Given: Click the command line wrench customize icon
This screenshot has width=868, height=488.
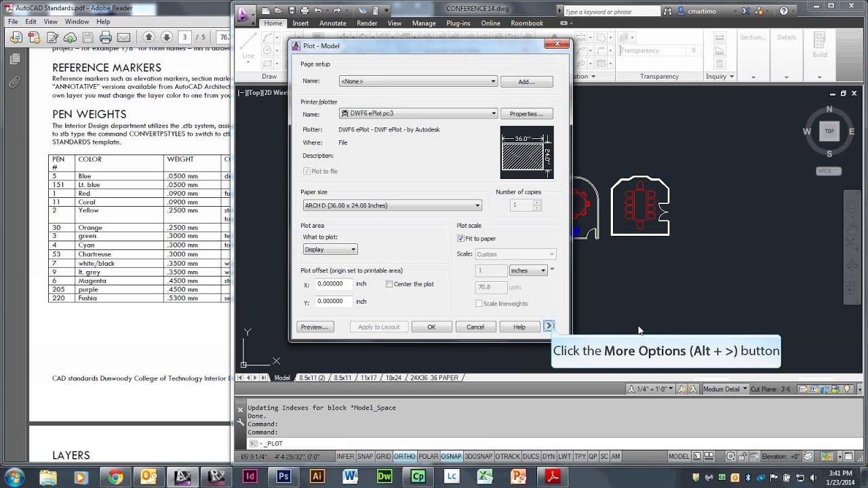Looking at the screenshot, I should coord(240,423).
